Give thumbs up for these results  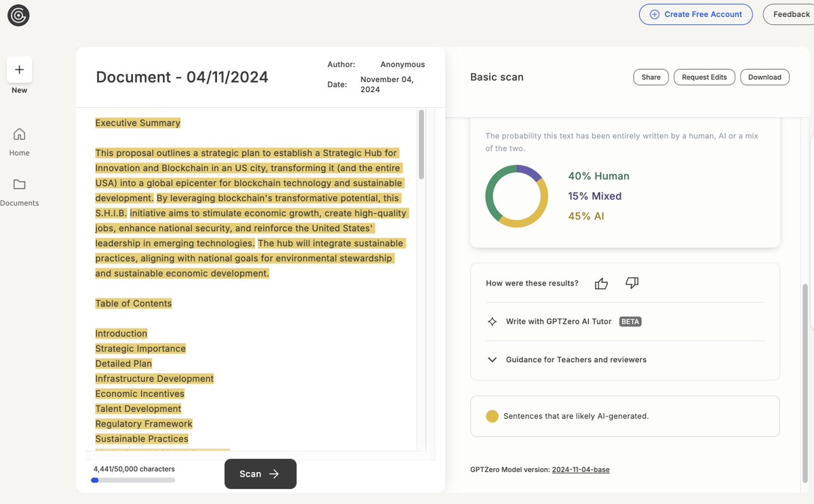[601, 284]
